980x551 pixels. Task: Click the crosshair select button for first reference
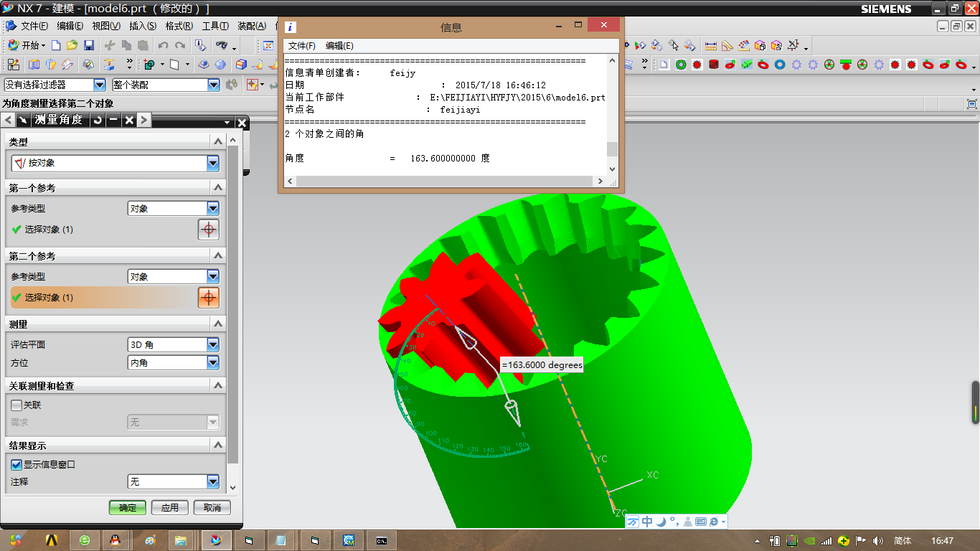pos(208,230)
